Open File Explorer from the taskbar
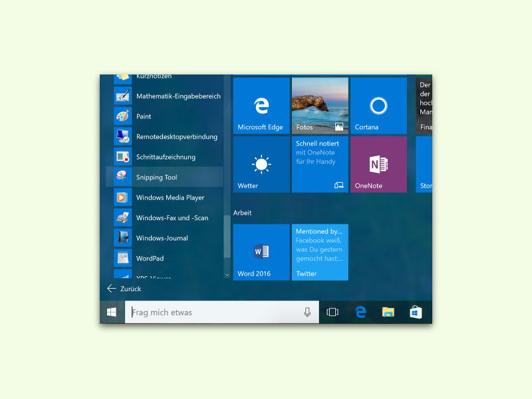This screenshot has height=399, width=532. (x=388, y=312)
